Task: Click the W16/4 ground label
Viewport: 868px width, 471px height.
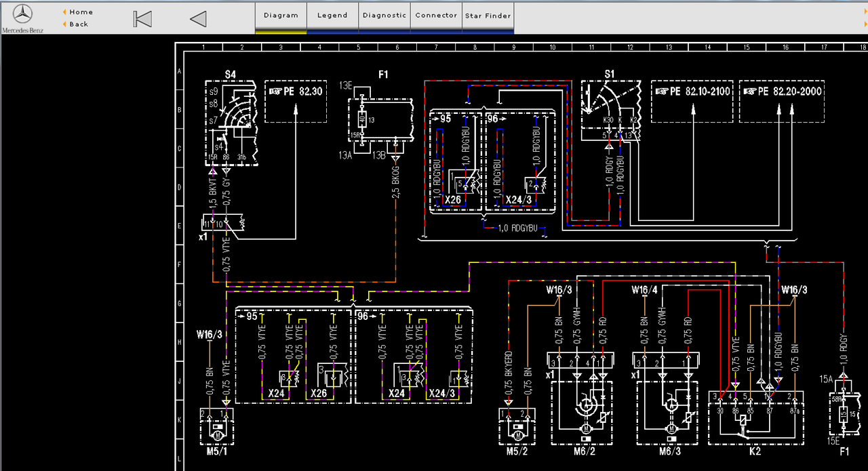Action: coord(644,290)
